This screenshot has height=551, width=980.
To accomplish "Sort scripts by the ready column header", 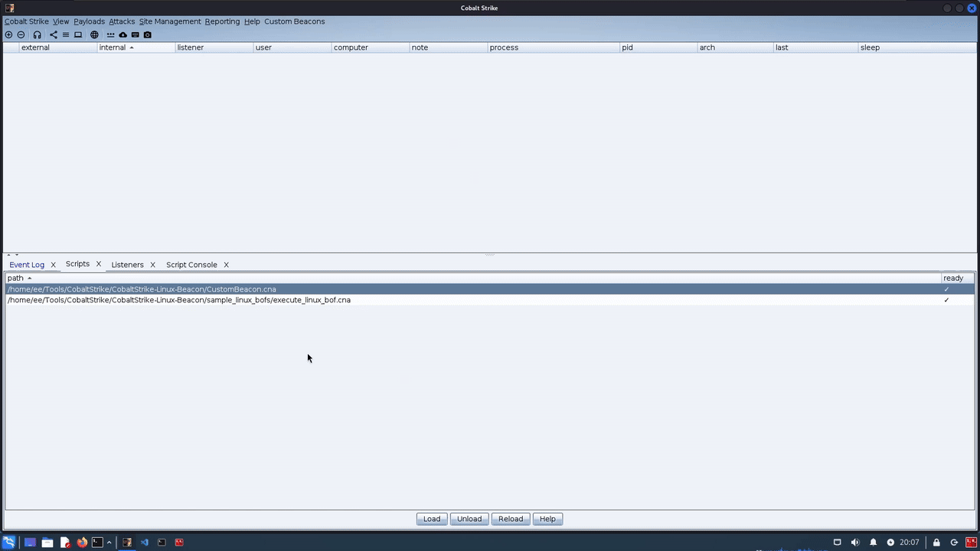I will 958,278.
